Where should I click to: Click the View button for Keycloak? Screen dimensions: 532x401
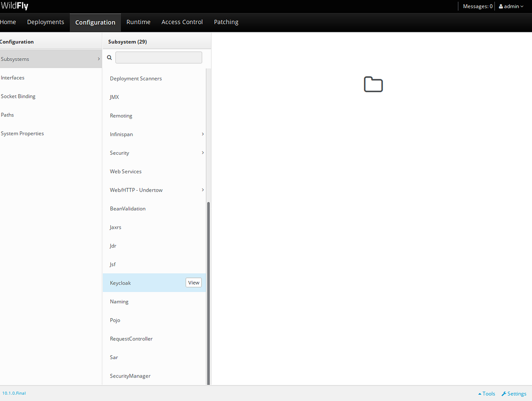[193, 283]
